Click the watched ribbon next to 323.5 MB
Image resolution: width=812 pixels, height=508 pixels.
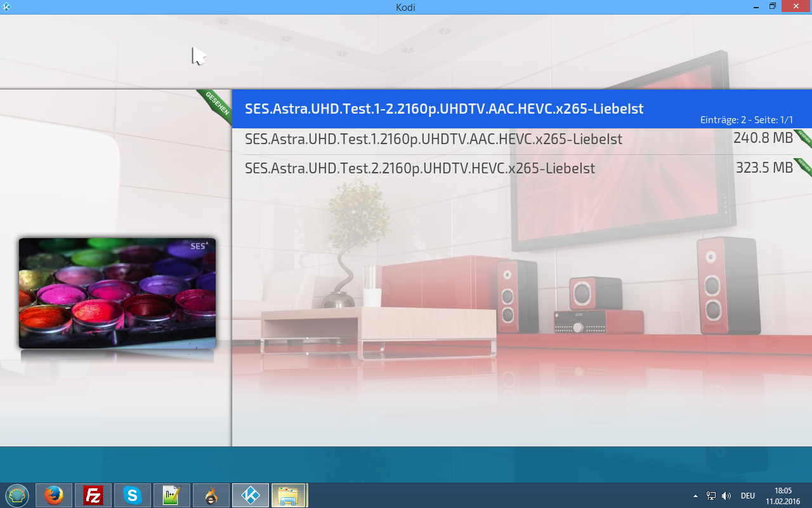click(803, 168)
